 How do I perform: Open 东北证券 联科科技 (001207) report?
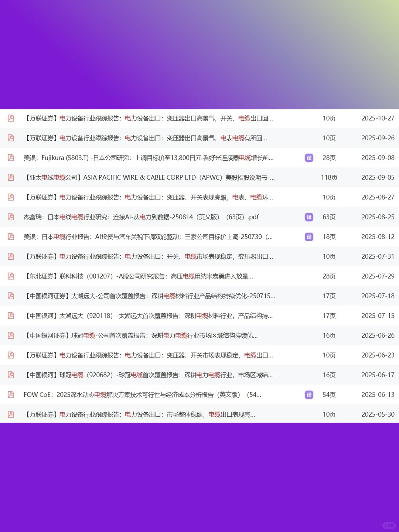139,276
